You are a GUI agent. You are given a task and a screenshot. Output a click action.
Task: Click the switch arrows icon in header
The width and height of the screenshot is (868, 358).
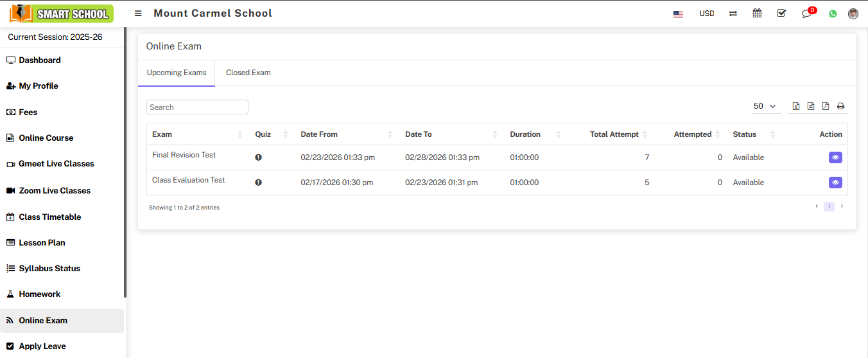pos(733,13)
